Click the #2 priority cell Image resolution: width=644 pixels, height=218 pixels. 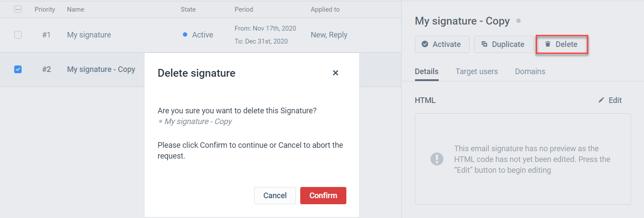point(46,69)
